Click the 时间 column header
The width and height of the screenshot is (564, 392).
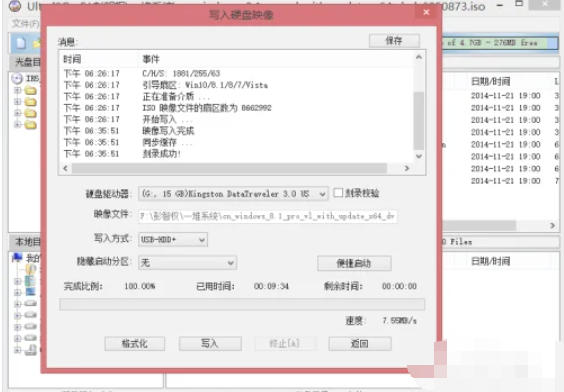pos(72,59)
